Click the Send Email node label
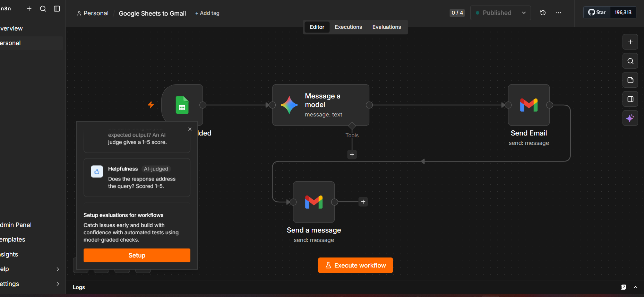 pos(529,133)
